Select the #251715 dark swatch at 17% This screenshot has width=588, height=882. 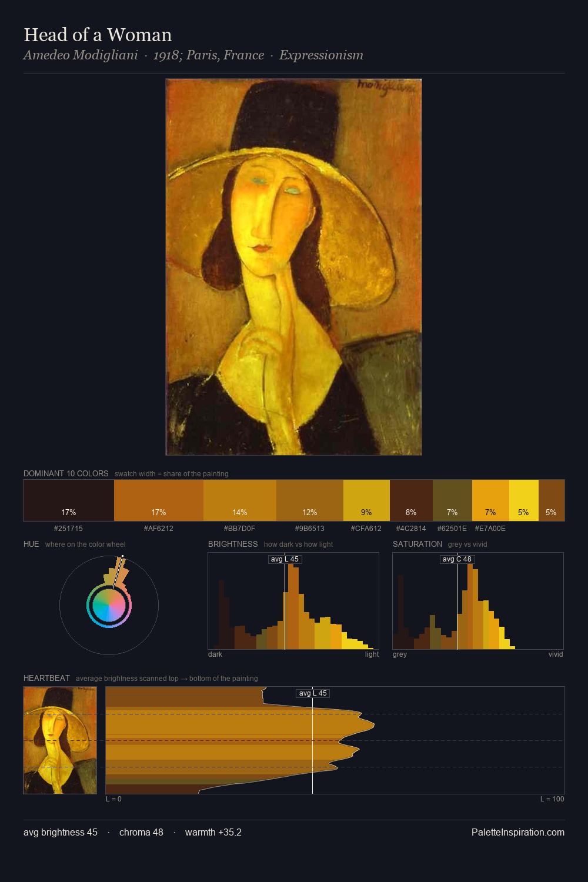pos(69,500)
